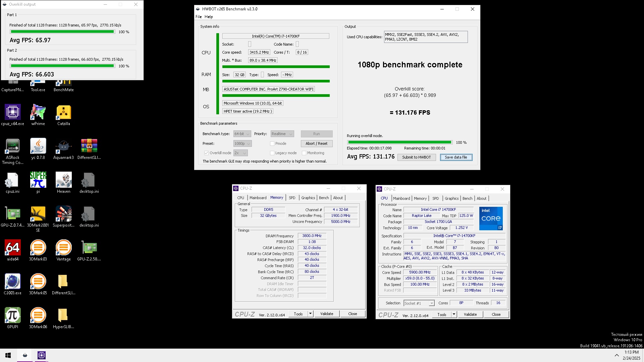Open Preset 1080p dropdown

(x=243, y=143)
